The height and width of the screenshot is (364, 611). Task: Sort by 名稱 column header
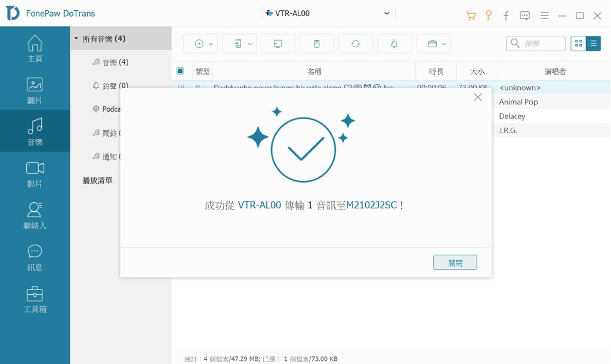pyautogui.click(x=314, y=72)
